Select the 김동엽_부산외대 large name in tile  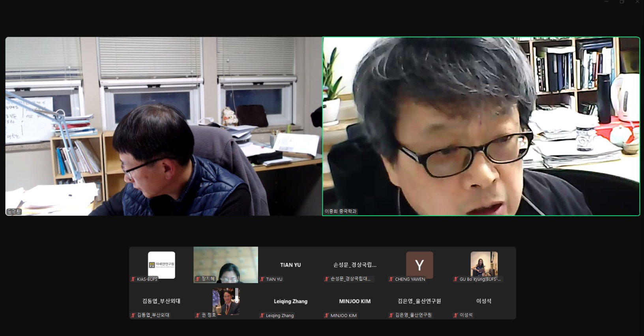161,301
